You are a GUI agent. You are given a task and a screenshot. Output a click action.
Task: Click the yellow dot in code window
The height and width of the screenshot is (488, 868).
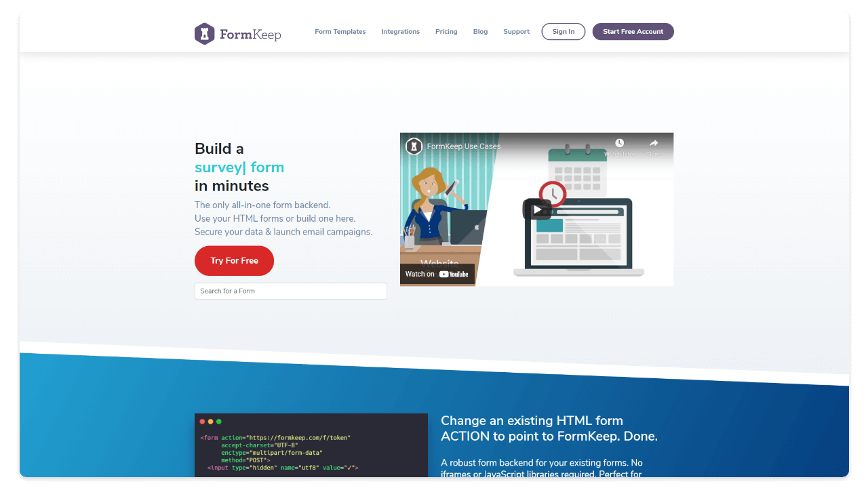(x=210, y=422)
